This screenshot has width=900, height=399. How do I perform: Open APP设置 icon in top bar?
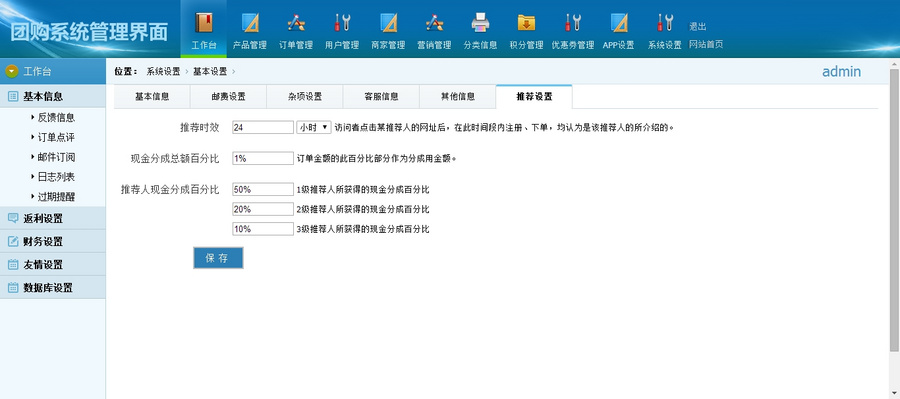tap(619, 23)
